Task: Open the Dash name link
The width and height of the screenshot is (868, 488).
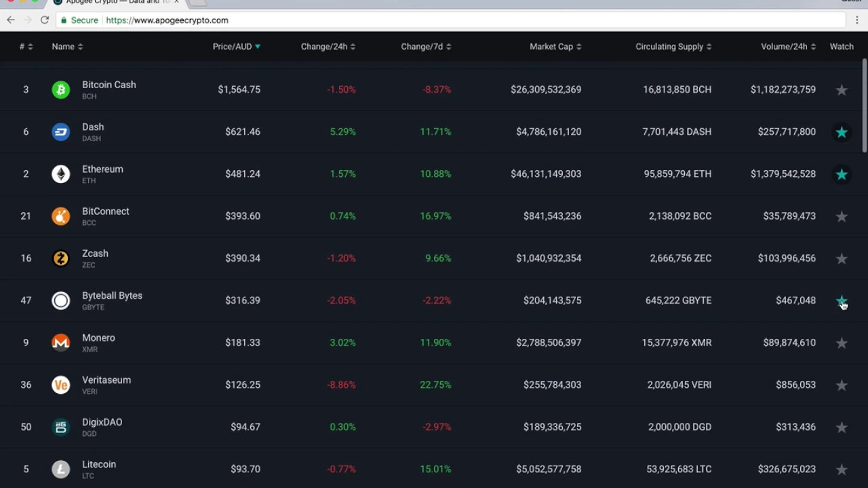Action: (93, 127)
